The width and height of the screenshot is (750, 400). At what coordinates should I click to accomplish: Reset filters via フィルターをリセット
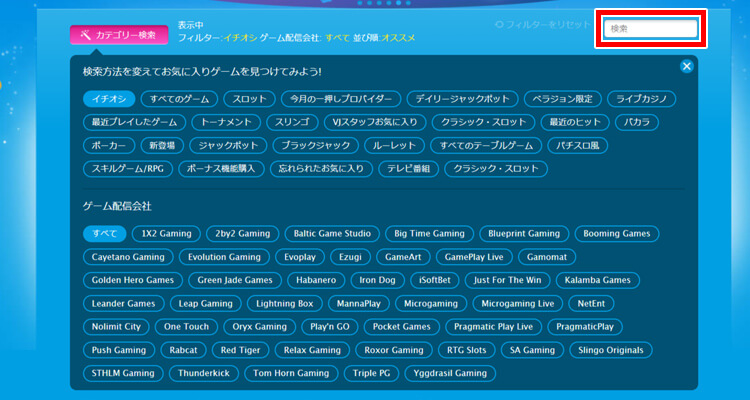click(x=543, y=24)
